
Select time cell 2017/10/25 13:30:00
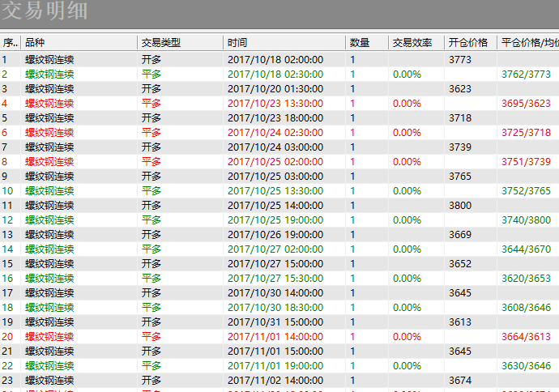275,191
